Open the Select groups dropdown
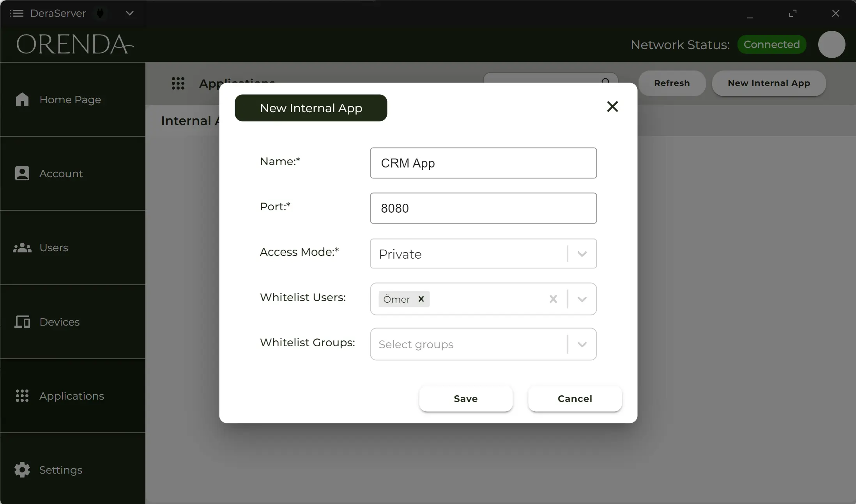Viewport: 856px width, 504px height. click(x=582, y=344)
